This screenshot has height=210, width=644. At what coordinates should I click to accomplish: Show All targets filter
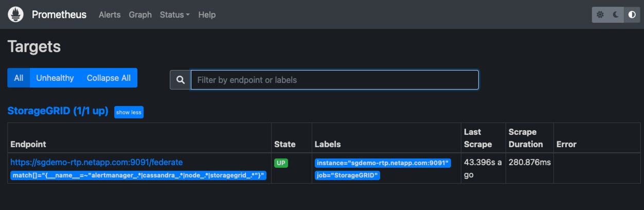click(19, 78)
